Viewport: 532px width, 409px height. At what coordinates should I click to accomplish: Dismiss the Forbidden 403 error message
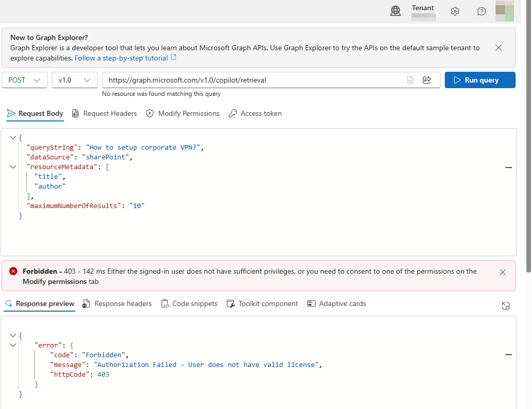pyautogui.click(x=502, y=272)
